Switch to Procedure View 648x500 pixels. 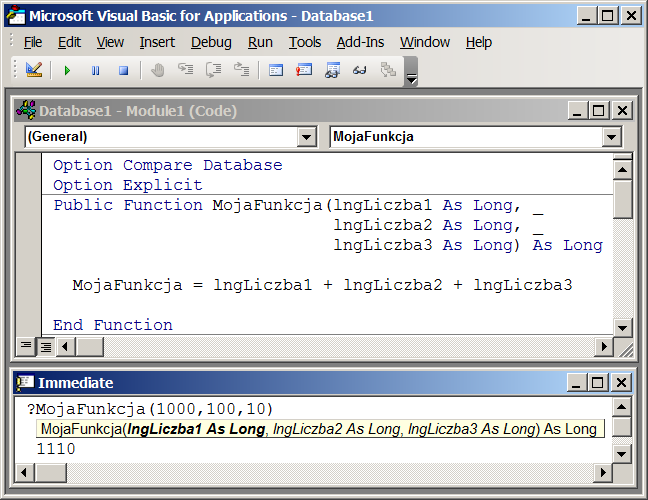point(26,346)
